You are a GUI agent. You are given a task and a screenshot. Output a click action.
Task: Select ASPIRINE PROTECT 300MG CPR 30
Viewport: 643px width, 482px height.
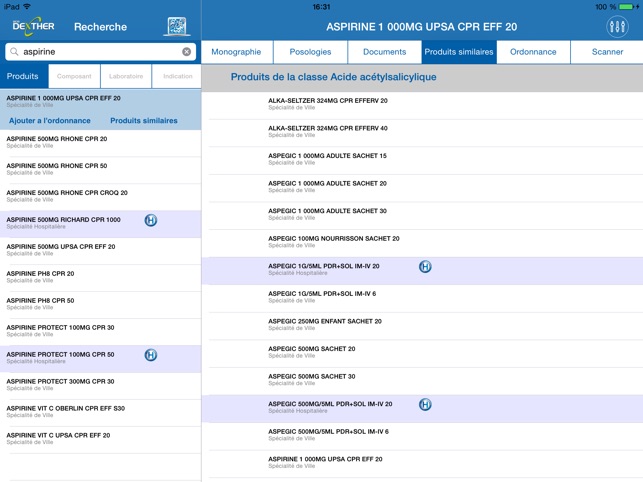tap(100, 386)
